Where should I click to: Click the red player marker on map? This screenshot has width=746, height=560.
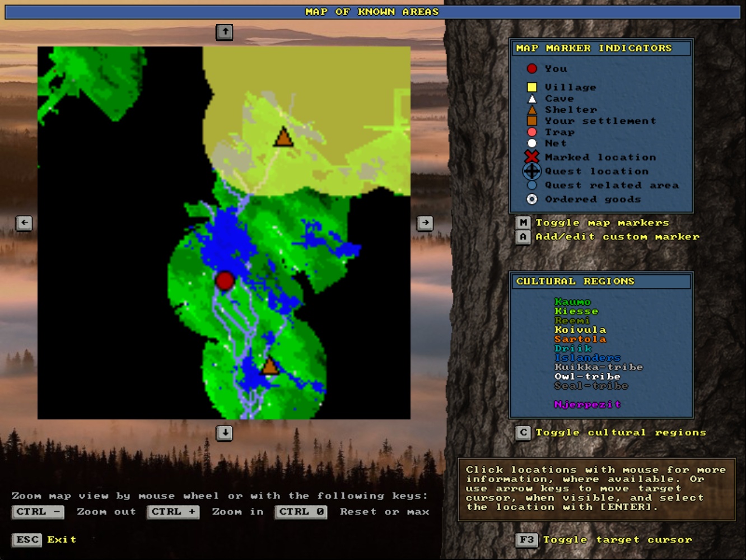pos(225,281)
